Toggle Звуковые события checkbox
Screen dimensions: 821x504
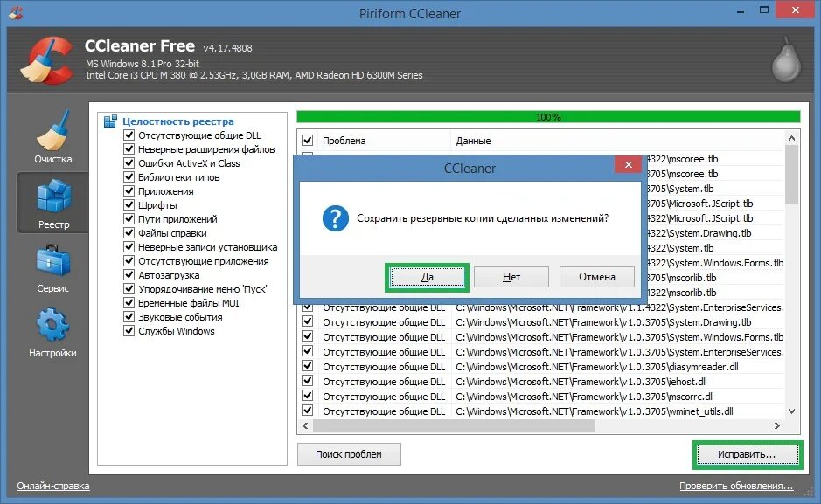(x=129, y=317)
